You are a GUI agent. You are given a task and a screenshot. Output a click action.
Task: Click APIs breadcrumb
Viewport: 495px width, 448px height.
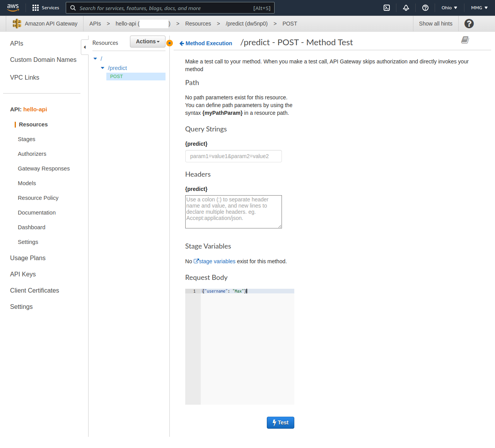(95, 24)
